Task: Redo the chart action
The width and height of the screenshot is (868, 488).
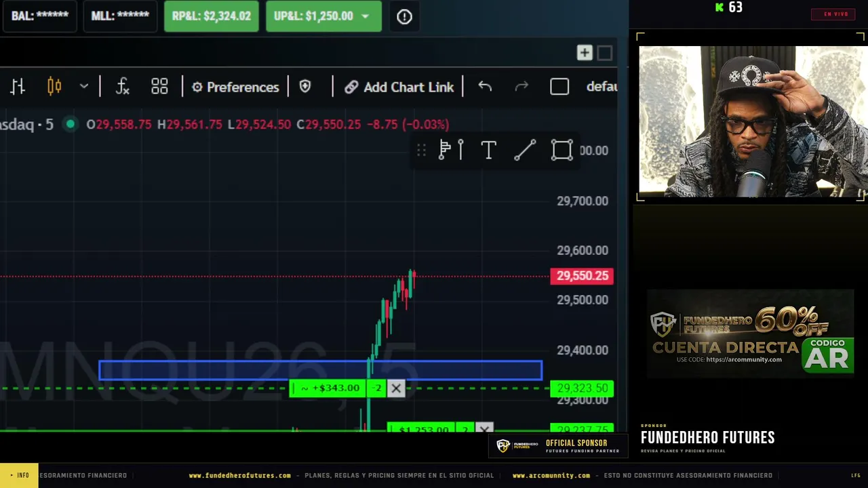Action: [x=521, y=87]
